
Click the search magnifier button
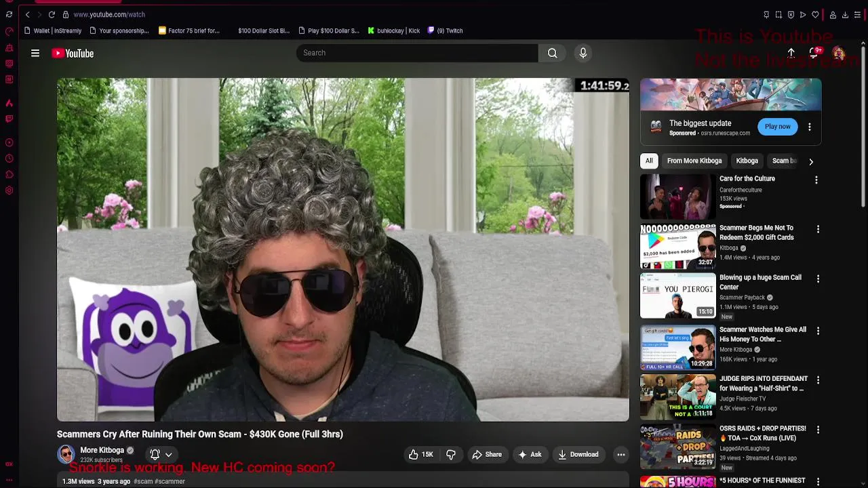[553, 53]
